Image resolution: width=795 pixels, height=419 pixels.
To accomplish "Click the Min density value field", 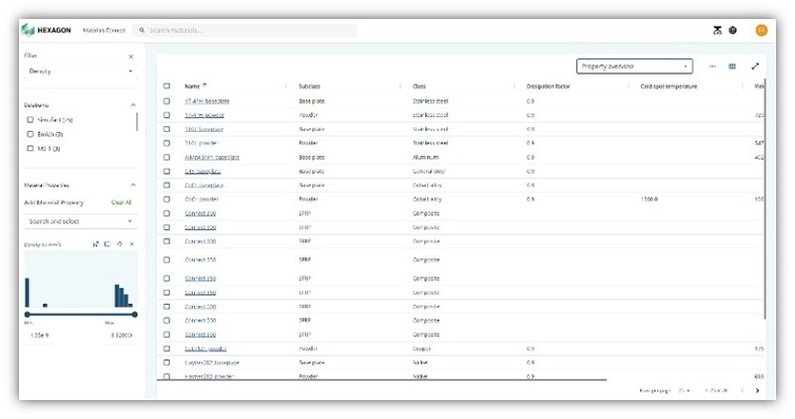I will click(40, 335).
